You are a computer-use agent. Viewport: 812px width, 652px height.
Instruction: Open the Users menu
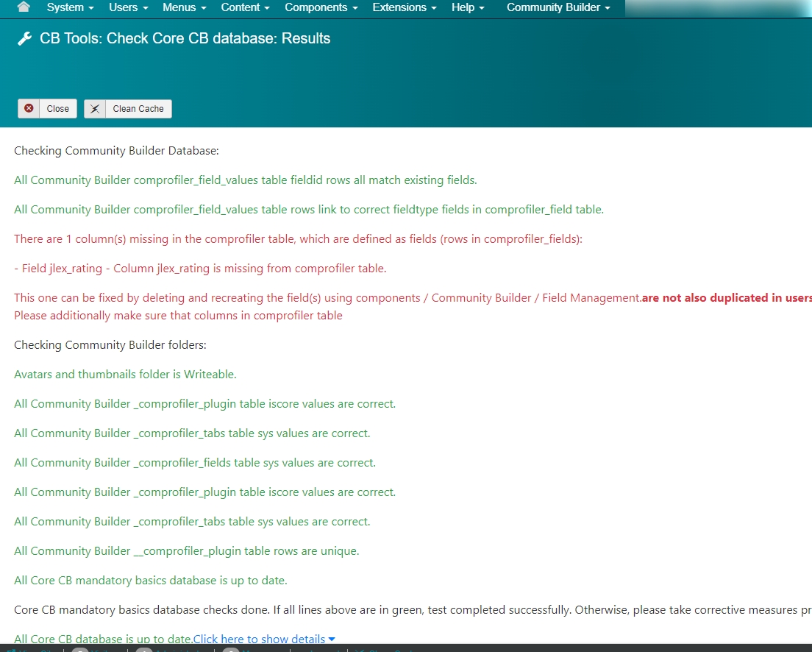(x=129, y=7)
